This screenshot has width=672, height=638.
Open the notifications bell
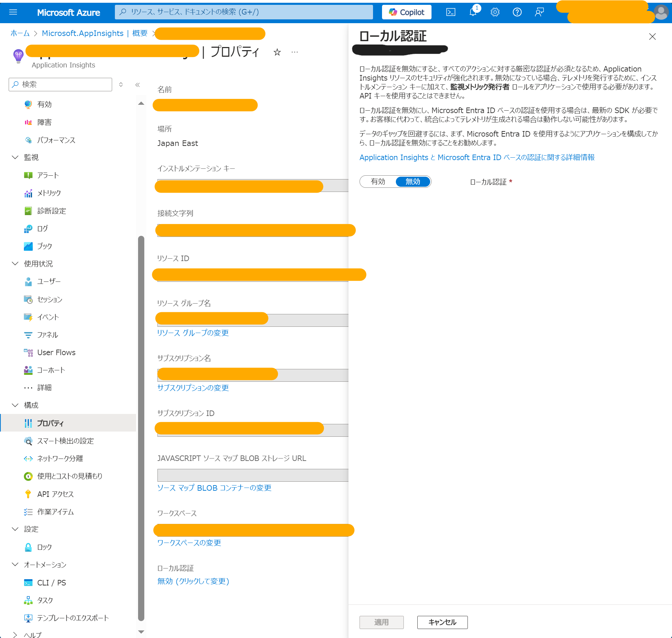point(473,12)
